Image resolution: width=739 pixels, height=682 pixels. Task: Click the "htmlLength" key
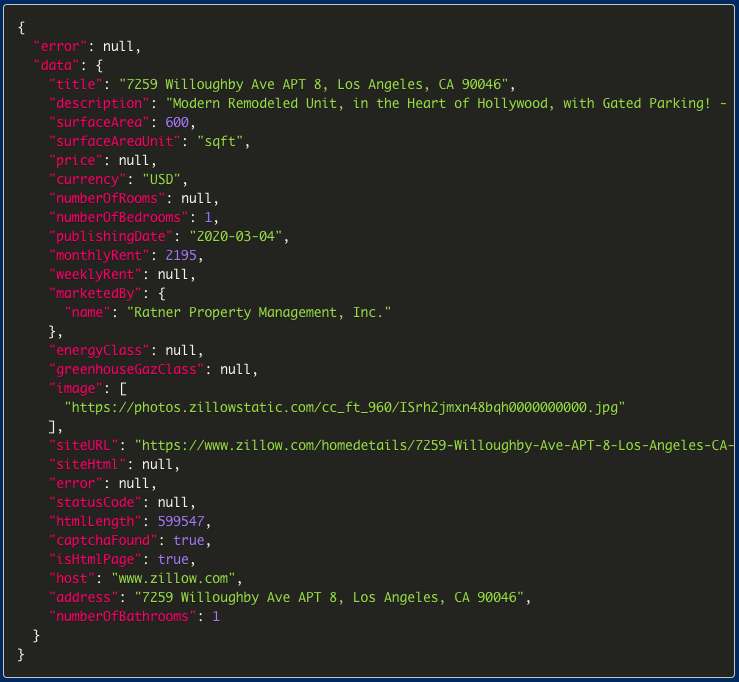tap(95, 522)
